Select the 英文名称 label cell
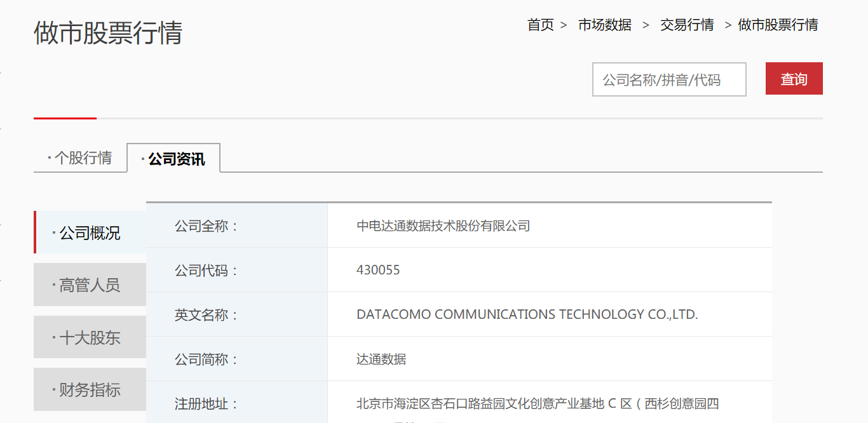The image size is (868, 423). [x=237, y=314]
